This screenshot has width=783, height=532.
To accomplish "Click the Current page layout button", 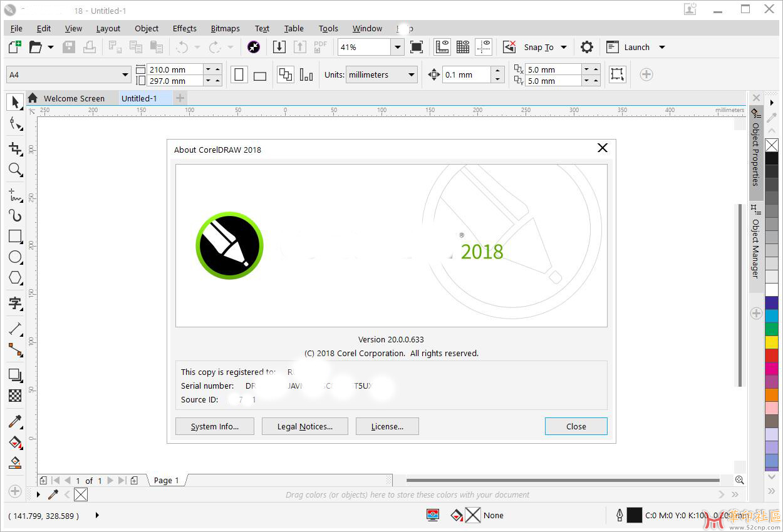I will [x=306, y=75].
